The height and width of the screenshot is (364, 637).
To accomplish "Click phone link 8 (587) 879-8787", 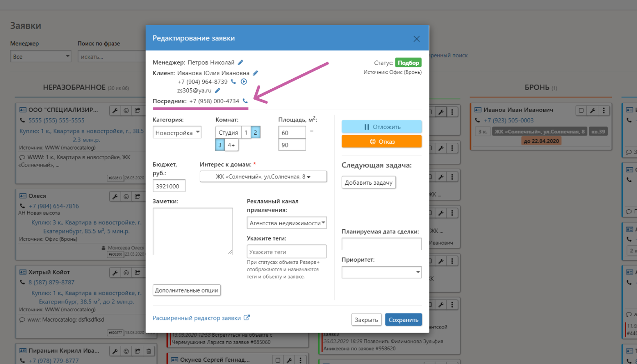I will (51, 282).
